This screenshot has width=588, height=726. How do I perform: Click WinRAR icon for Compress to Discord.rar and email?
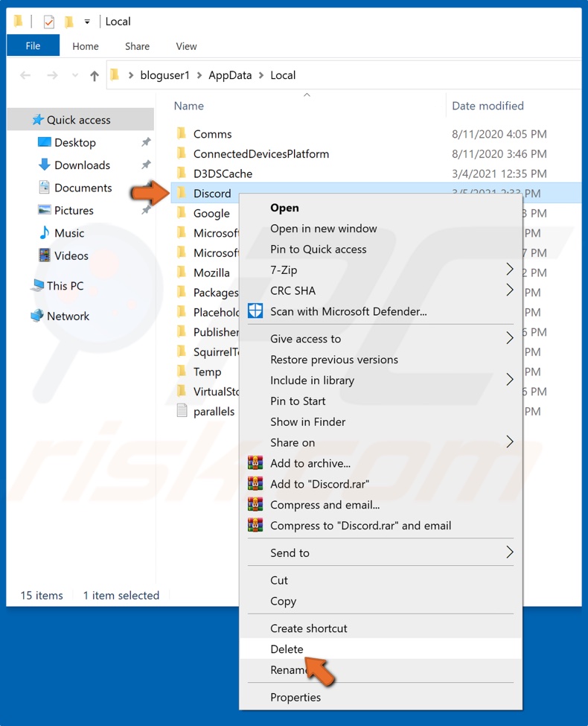pyautogui.click(x=255, y=525)
